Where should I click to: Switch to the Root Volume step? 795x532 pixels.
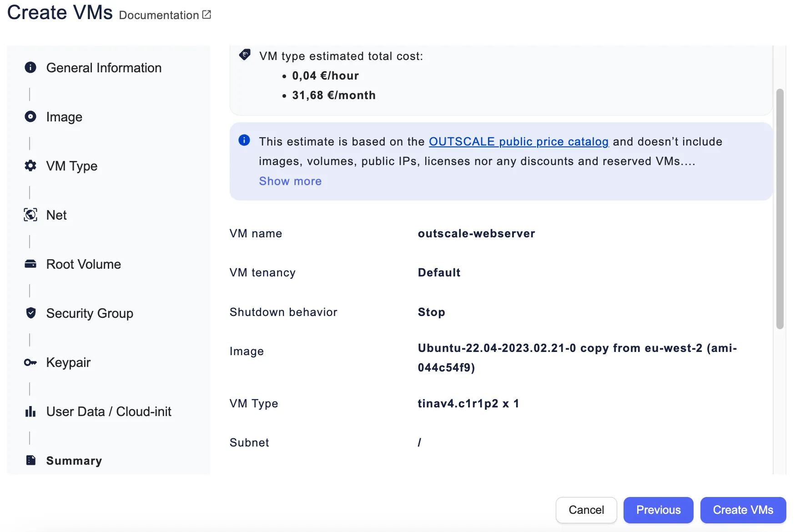[84, 264]
